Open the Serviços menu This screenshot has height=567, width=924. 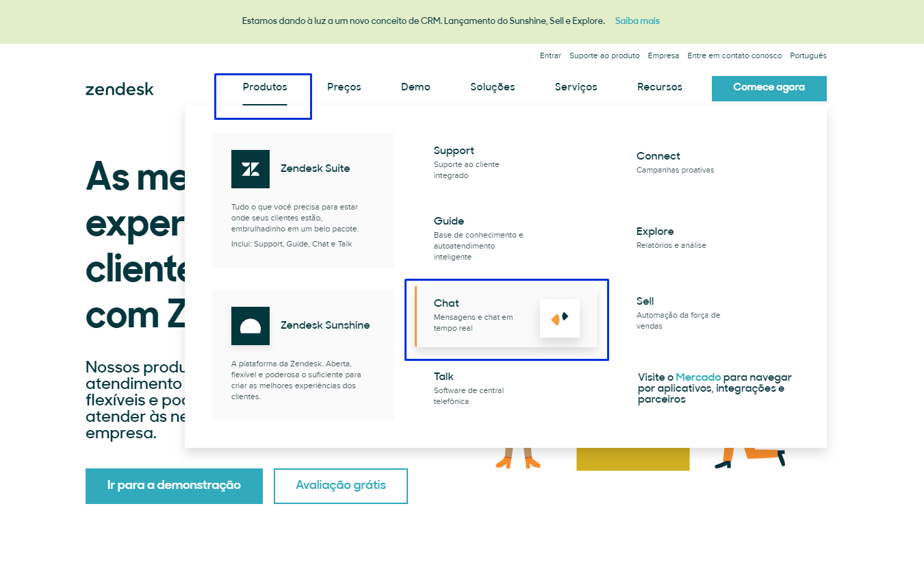pos(576,87)
